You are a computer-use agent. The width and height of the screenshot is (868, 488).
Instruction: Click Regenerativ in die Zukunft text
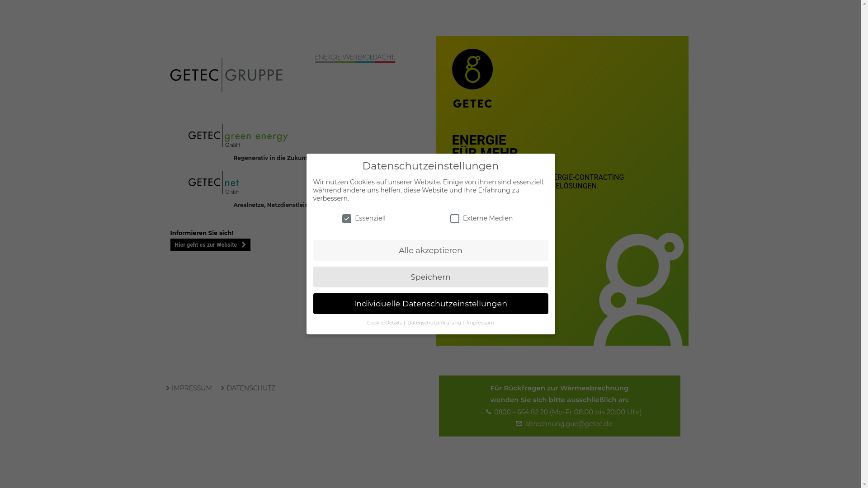coord(270,158)
